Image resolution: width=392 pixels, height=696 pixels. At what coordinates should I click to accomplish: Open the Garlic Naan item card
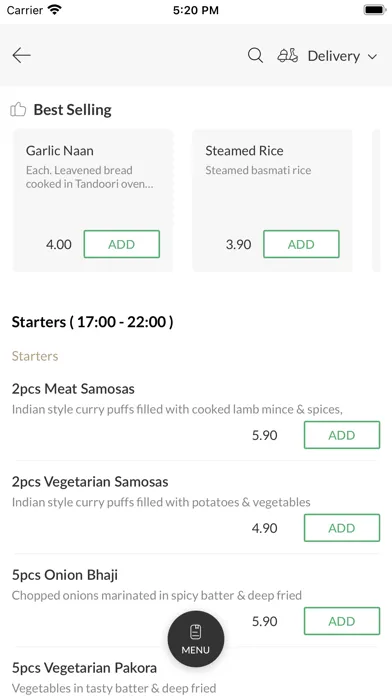pos(93,200)
